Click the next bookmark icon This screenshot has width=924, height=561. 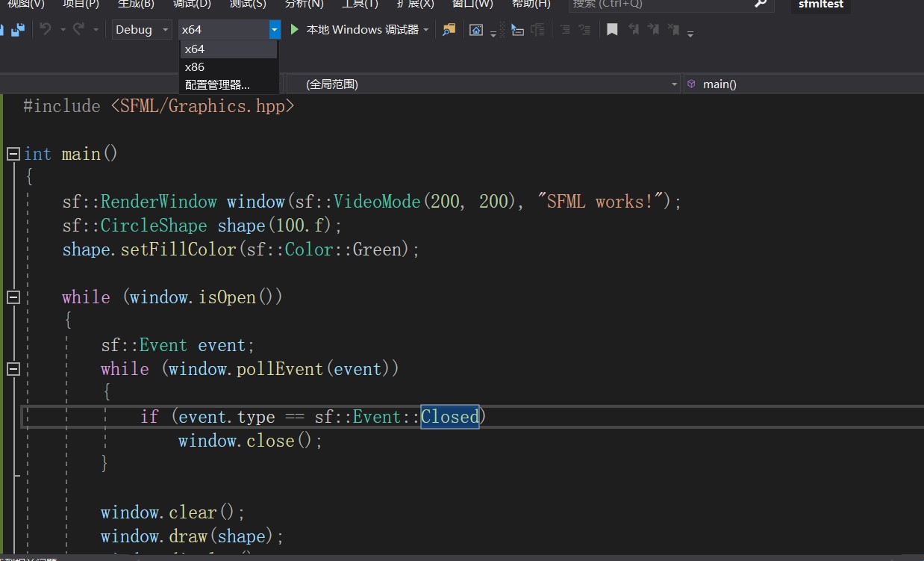pos(653,30)
